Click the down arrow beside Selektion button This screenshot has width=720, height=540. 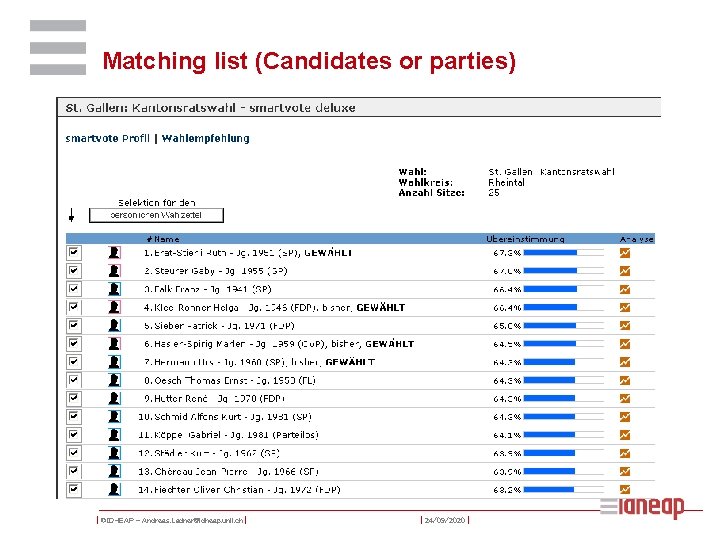point(73,214)
